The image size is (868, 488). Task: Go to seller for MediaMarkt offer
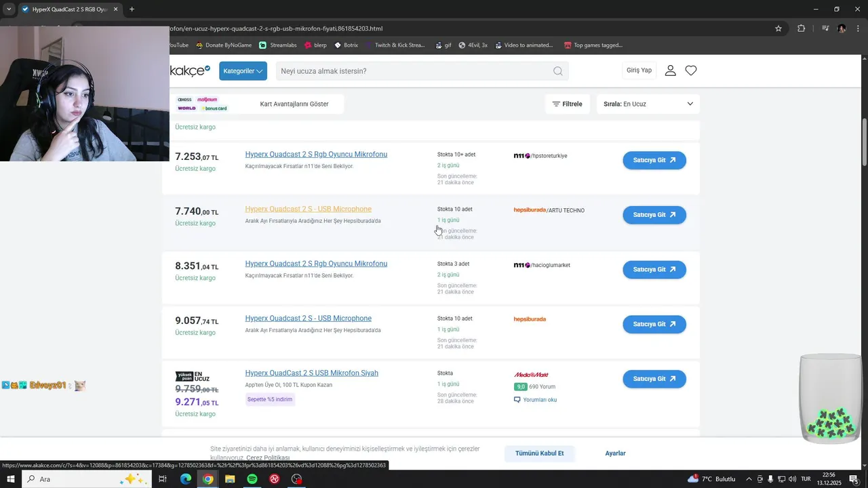[654, 379]
